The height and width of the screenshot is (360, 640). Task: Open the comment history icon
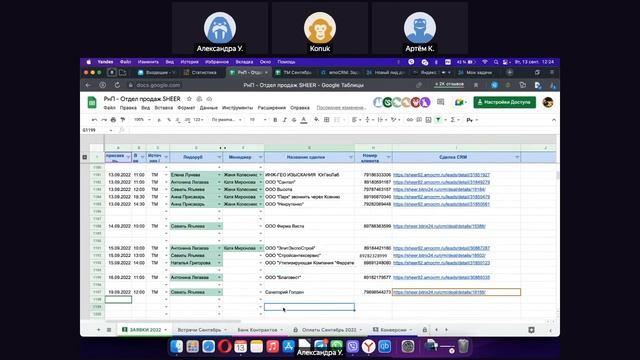coord(440,102)
